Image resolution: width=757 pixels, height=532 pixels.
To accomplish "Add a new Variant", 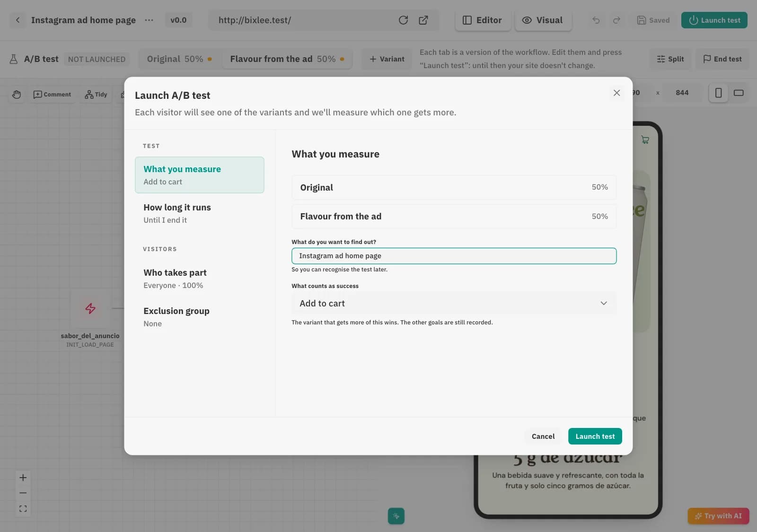I will pyautogui.click(x=387, y=59).
